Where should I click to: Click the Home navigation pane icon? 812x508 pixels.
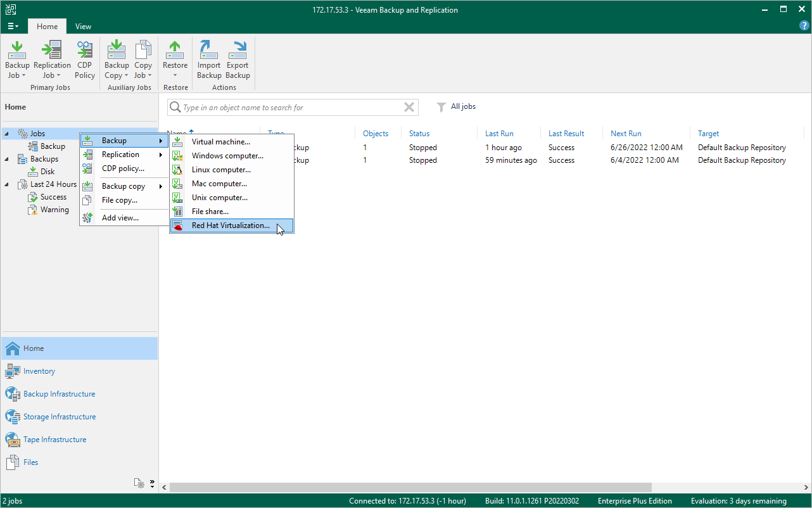[13, 348]
